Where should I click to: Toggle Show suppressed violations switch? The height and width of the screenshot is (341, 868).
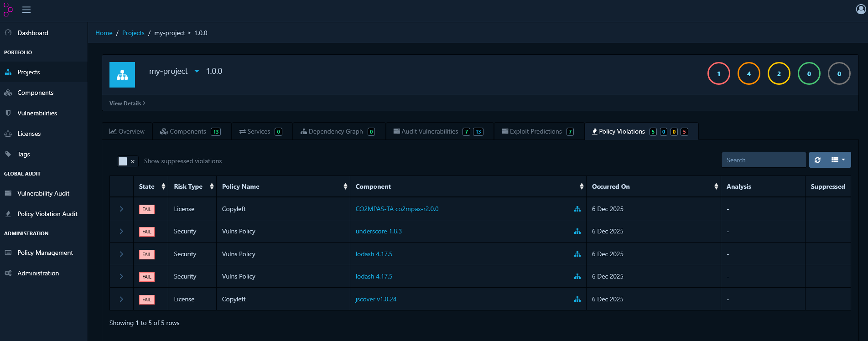click(127, 161)
